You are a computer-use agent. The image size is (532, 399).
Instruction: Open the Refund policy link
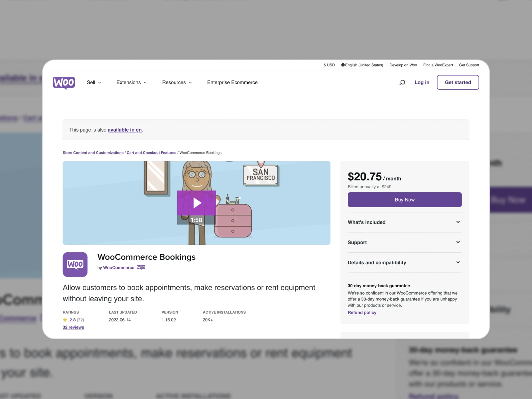pyautogui.click(x=362, y=313)
